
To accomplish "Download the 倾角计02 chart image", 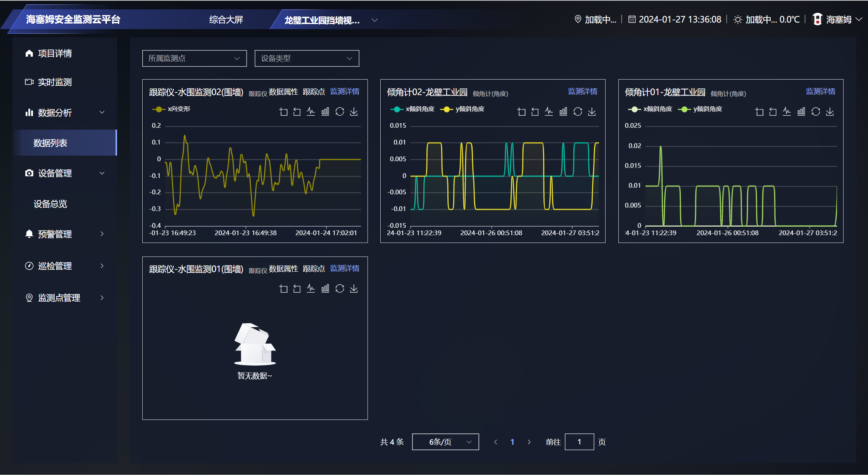I will point(592,112).
